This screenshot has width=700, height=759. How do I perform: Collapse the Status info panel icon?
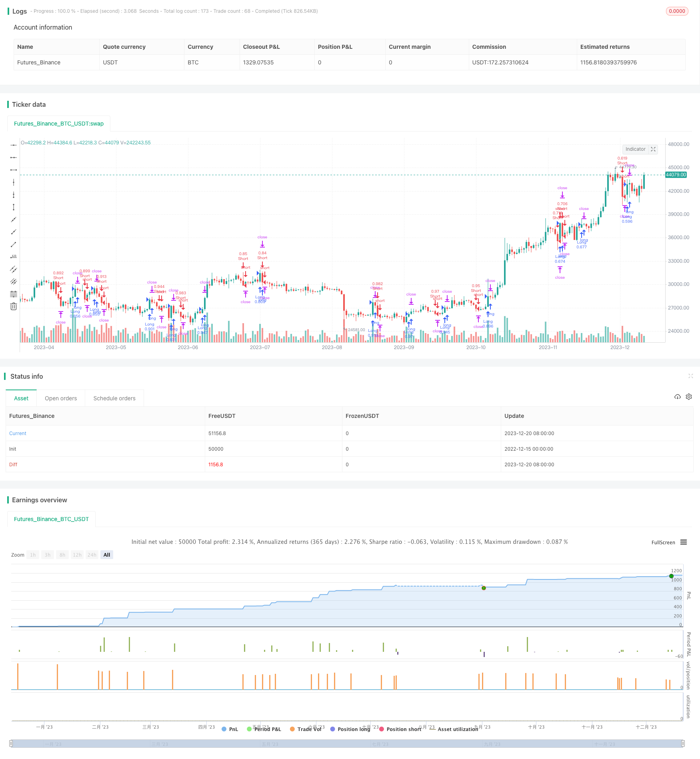[690, 376]
